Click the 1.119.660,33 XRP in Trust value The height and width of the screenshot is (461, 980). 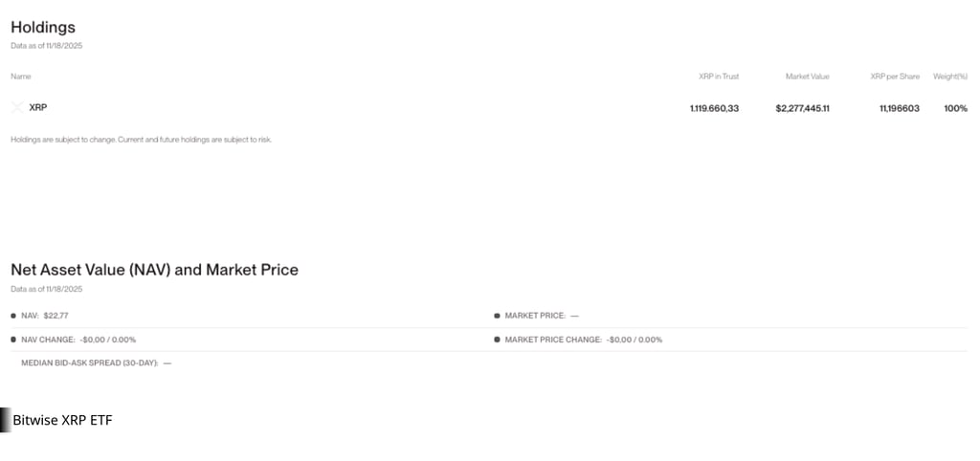714,109
